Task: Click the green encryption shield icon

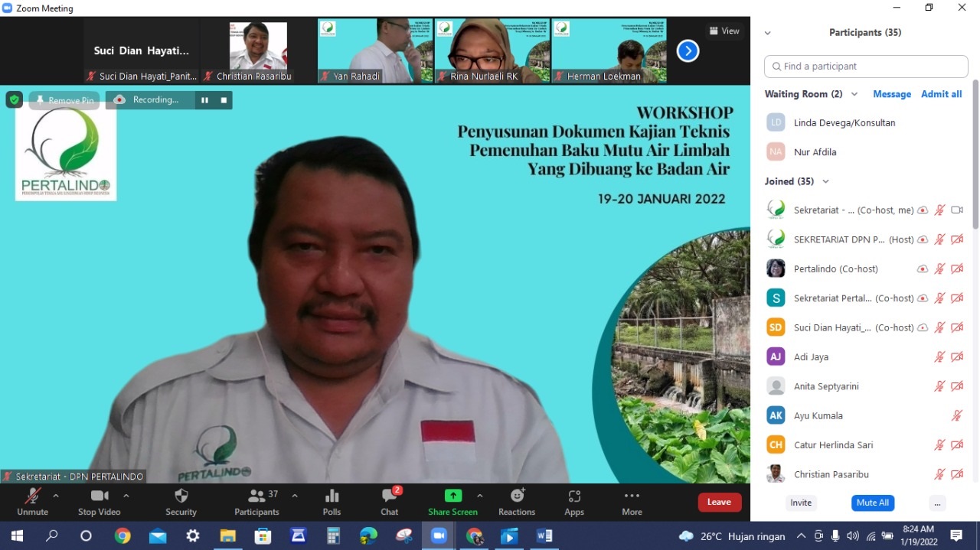Action: tap(14, 100)
